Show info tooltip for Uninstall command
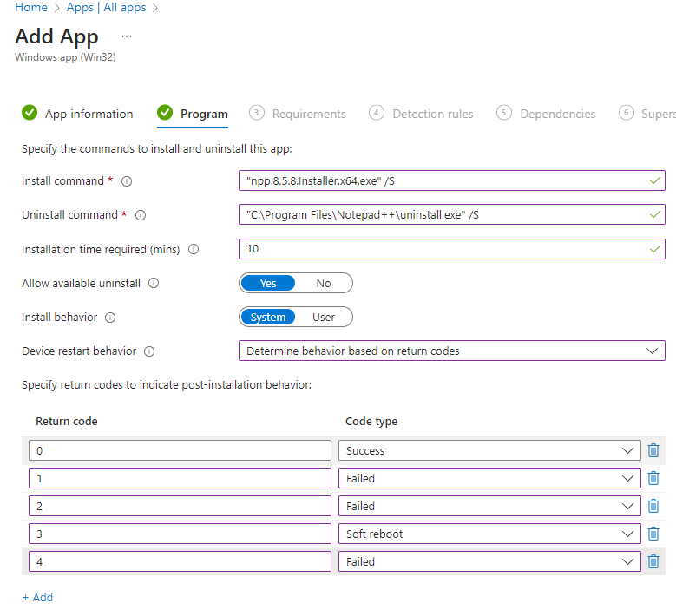The width and height of the screenshot is (676, 616). tap(141, 215)
